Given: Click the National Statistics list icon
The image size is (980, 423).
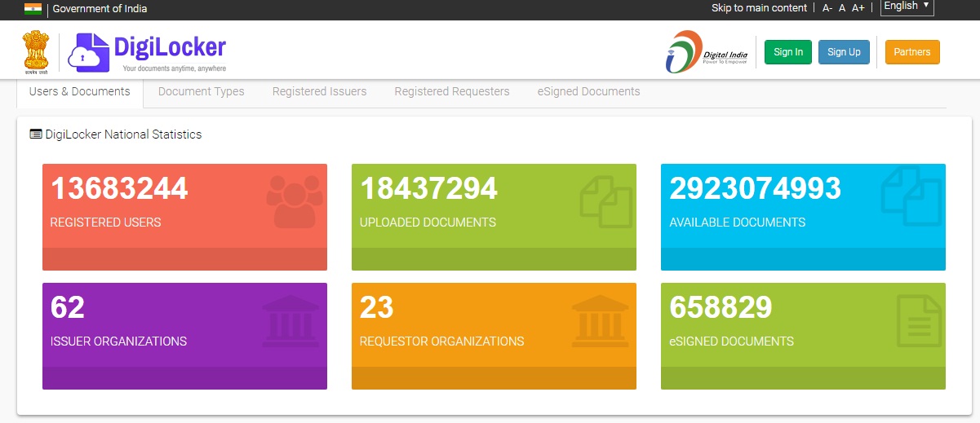Looking at the screenshot, I should pos(36,134).
